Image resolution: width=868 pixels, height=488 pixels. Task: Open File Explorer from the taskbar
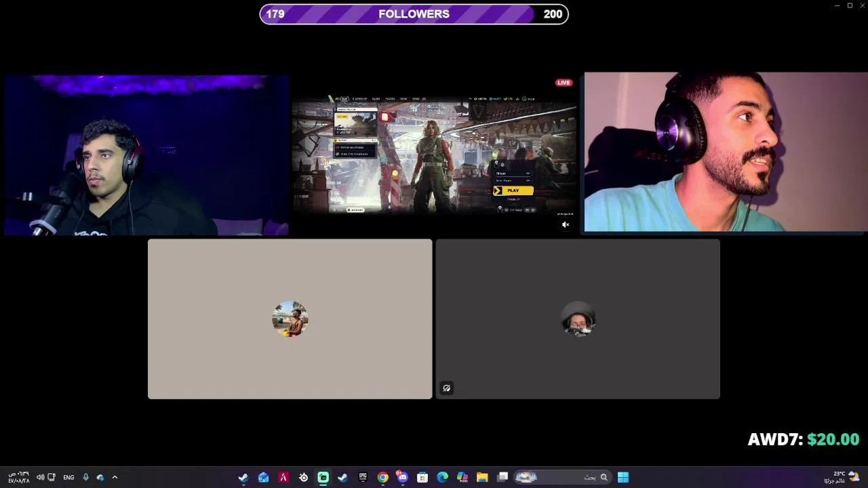tap(482, 478)
